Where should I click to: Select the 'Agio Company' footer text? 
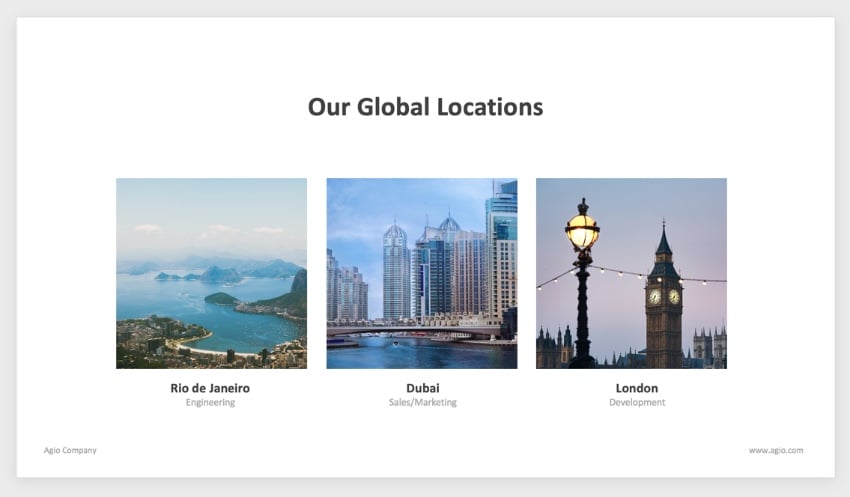click(x=70, y=450)
